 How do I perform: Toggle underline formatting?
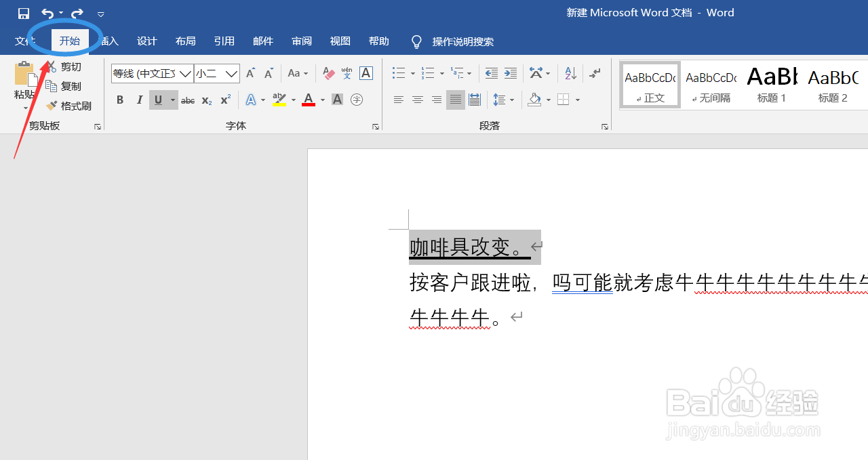click(x=157, y=100)
